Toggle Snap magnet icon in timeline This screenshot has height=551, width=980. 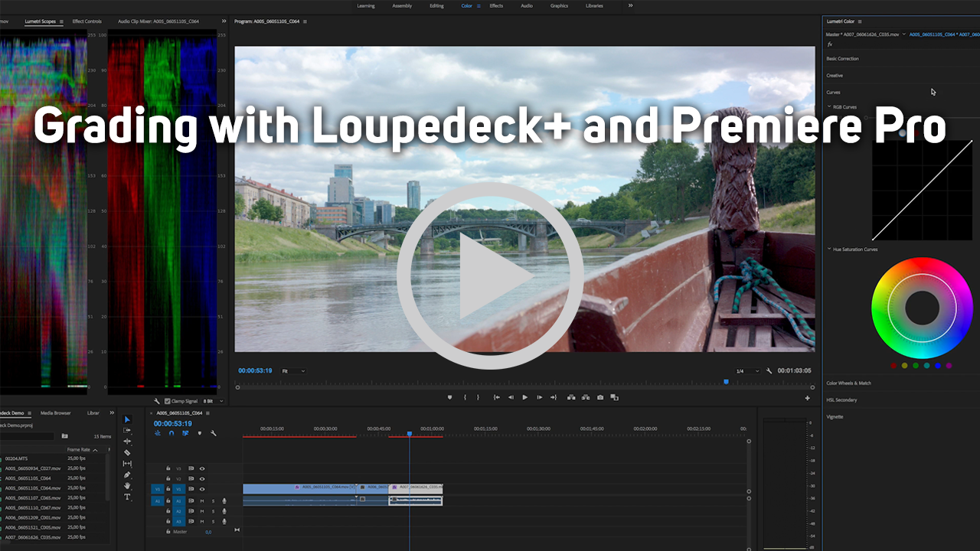[x=171, y=433]
